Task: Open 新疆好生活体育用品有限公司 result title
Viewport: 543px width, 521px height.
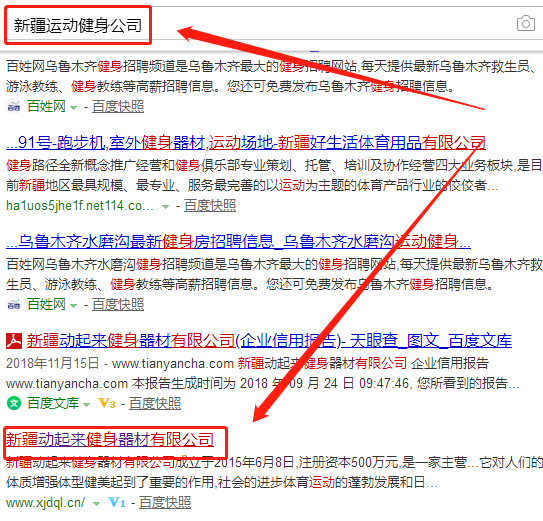Action: pyautogui.click(x=246, y=143)
